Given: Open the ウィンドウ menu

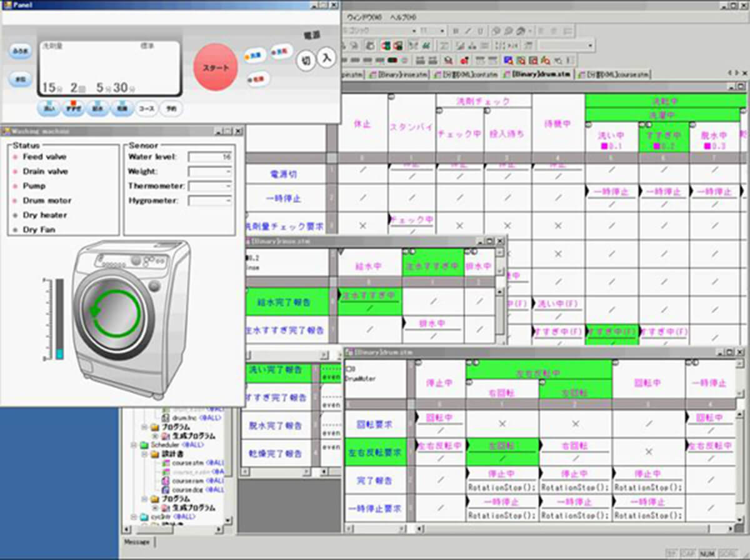Looking at the screenshot, I should point(364,17).
